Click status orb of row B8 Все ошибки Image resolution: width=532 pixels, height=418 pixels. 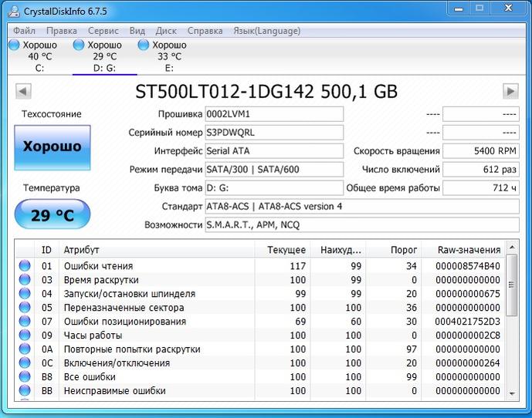[25, 376]
